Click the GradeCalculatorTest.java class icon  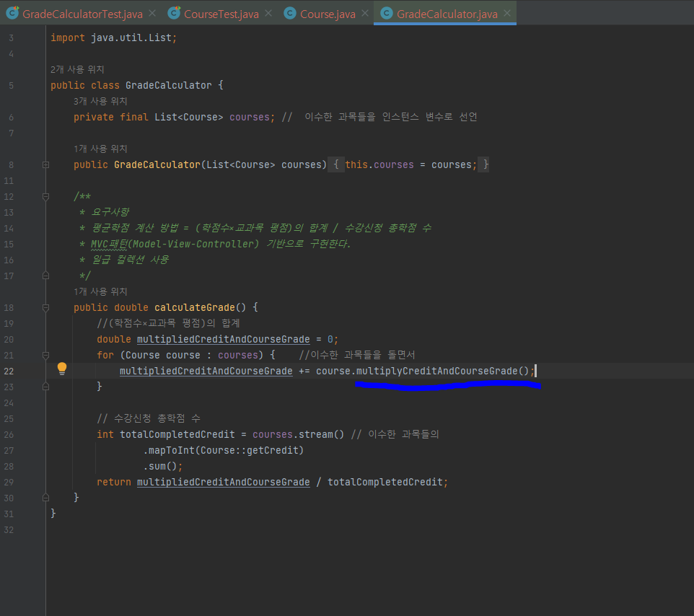pos(12,13)
